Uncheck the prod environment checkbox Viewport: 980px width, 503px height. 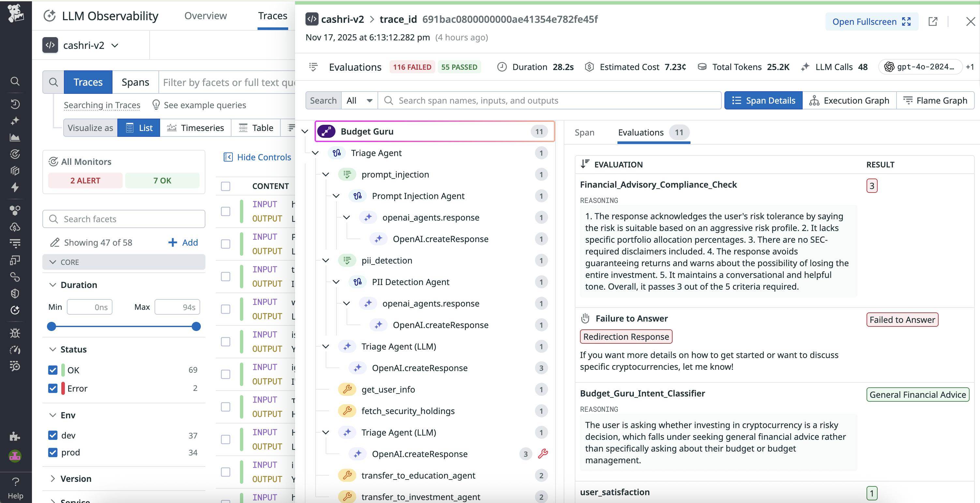52,452
